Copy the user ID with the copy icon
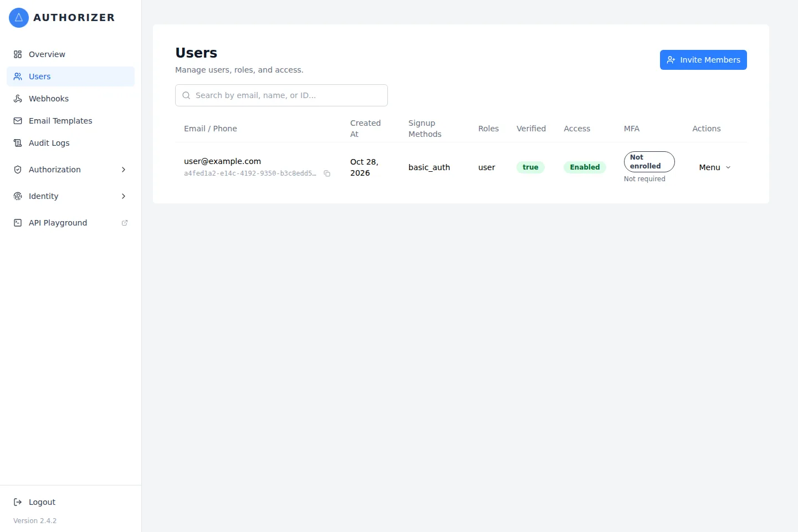The image size is (798, 532). [327, 173]
